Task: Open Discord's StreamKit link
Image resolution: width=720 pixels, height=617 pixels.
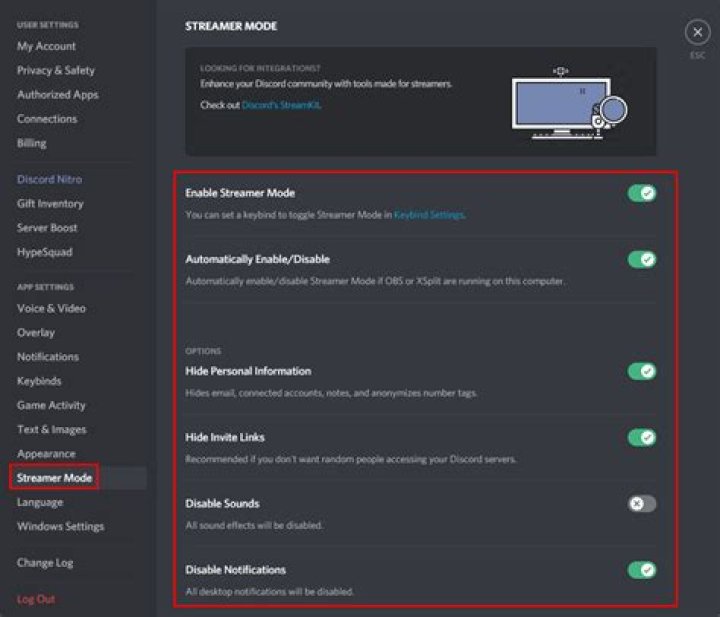Action: (x=281, y=104)
